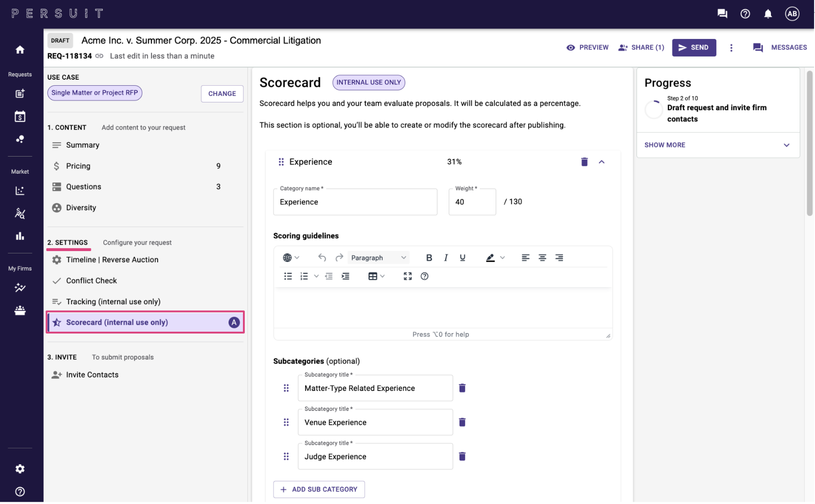Image resolution: width=815 pixels, height=504 pixels.
Task: Open the home icon in left sidebar
Action: [20, 50]
